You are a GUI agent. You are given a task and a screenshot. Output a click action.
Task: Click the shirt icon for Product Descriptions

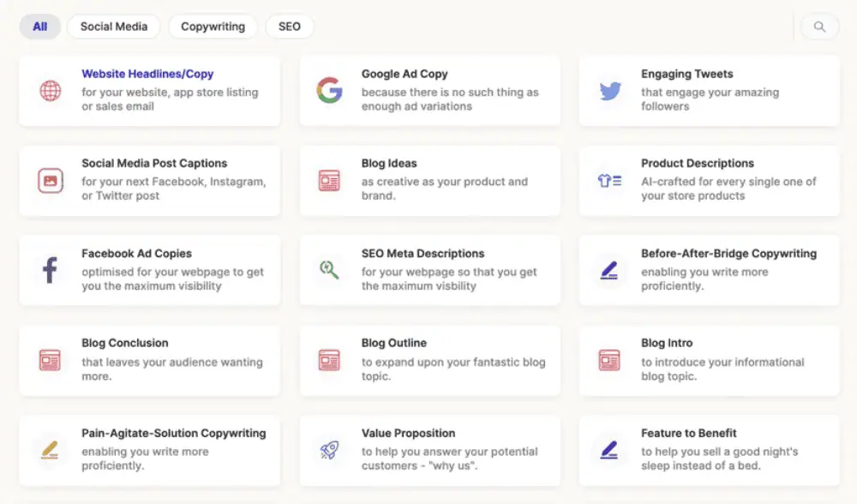point(609,181)
